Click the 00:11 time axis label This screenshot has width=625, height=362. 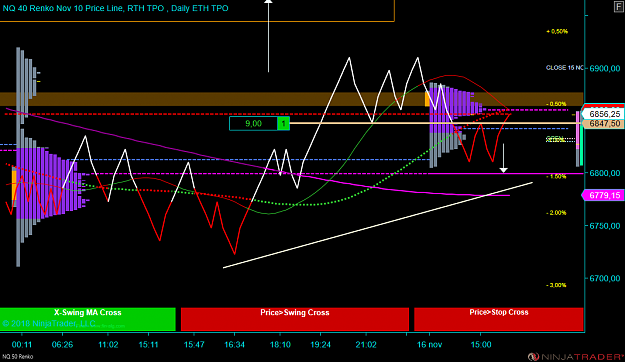pyautogui.click(x=22, y=345)
